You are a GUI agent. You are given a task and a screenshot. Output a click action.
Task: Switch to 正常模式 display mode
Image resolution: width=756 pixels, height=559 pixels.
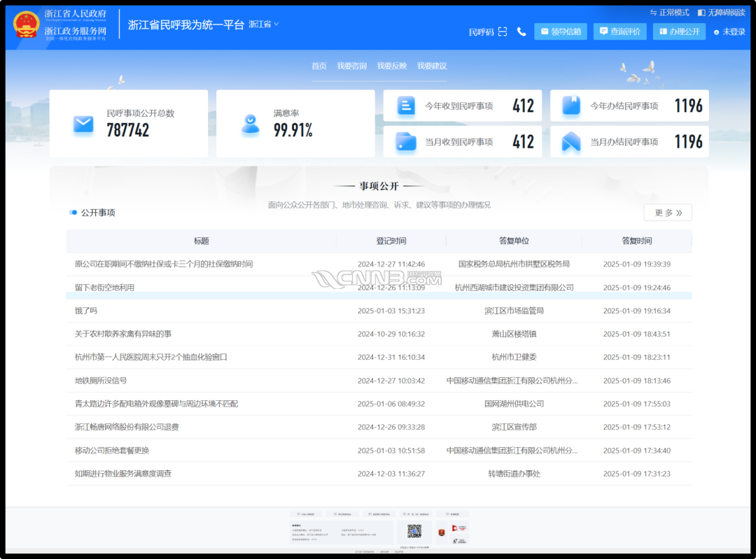click(x=670, y=13)
